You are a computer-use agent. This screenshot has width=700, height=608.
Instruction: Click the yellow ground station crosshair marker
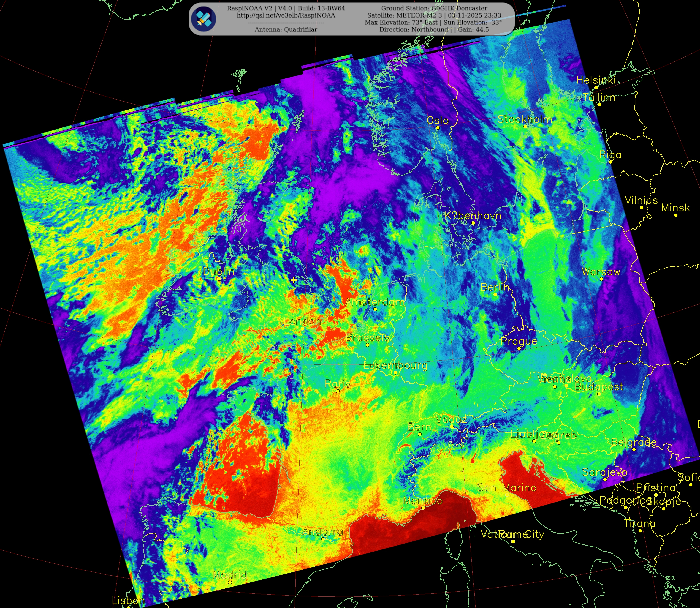pos(294,280)
